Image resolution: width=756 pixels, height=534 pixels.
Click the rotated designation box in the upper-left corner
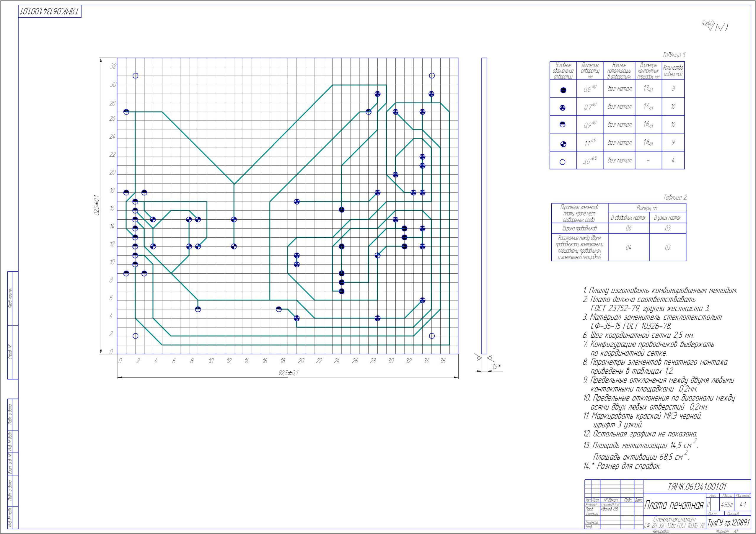coord(50,12)
